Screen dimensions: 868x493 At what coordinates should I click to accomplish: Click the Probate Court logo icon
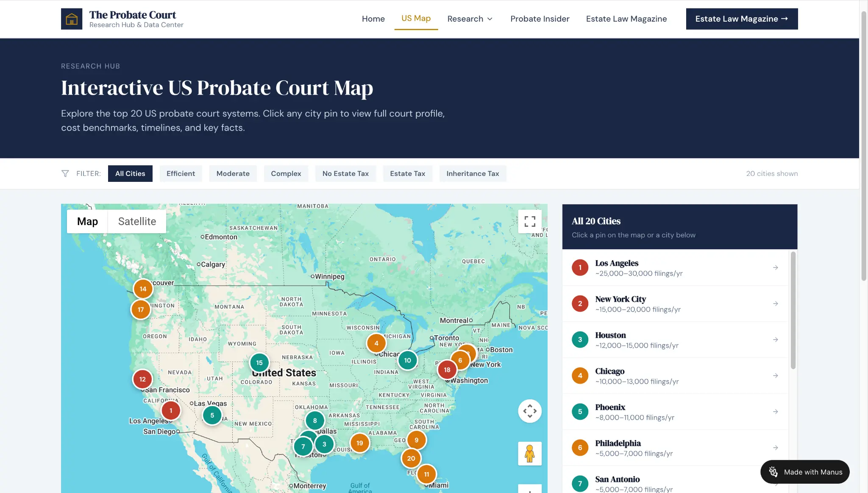point(72,19)
